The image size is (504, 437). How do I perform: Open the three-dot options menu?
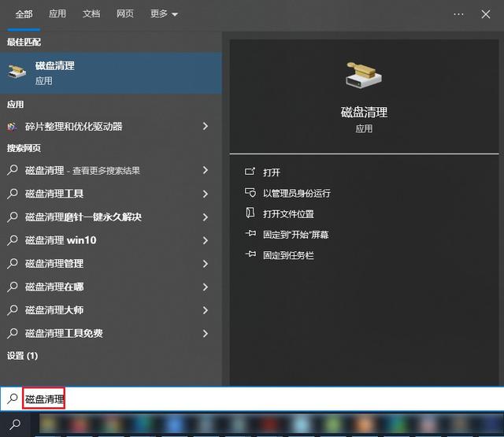pyautogui.click(x=458, y=14)
